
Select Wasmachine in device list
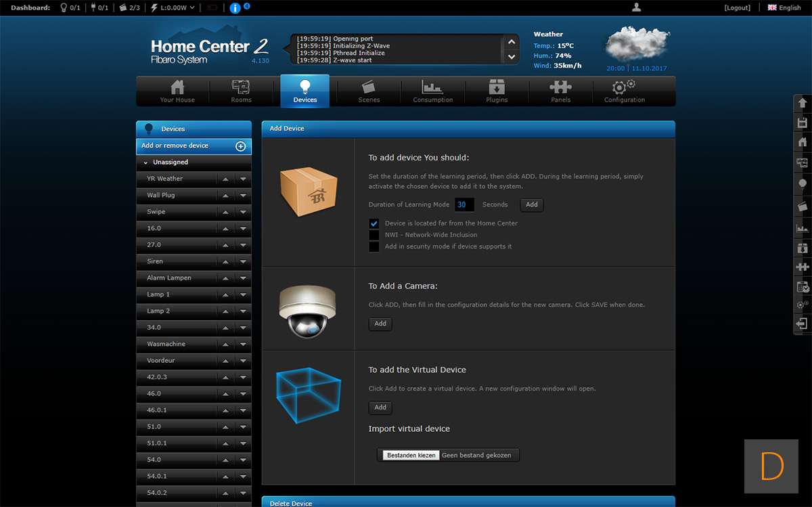pyautogui.click(x=166, y=344)
